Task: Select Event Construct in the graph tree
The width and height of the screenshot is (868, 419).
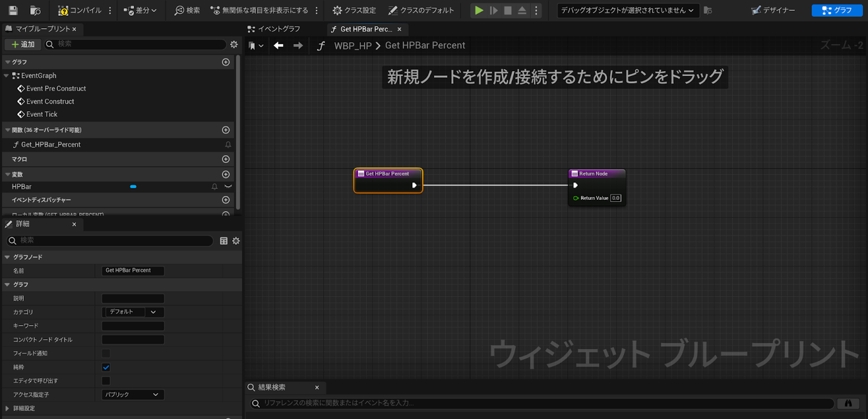Action: tap(50, 101)
